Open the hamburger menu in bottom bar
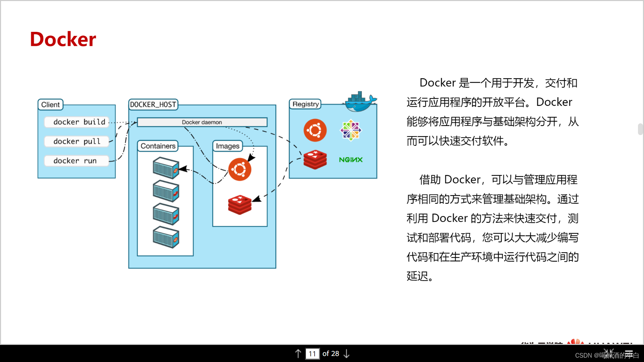This screenshot has width=644, height=362. 629,353
